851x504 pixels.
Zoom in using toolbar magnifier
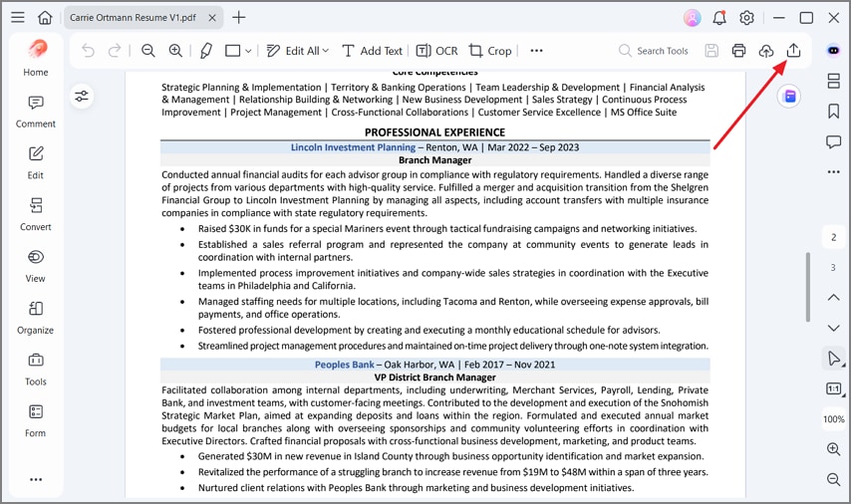point(175,51)
